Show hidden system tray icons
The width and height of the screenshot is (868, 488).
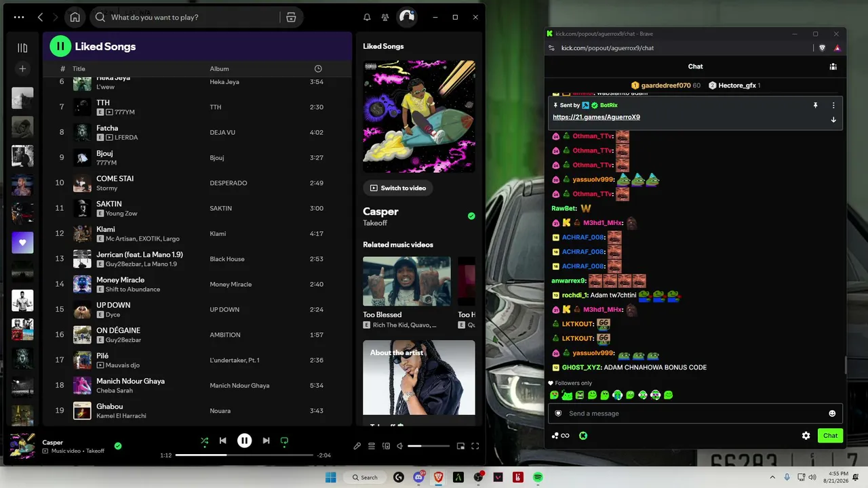(774, 477)
